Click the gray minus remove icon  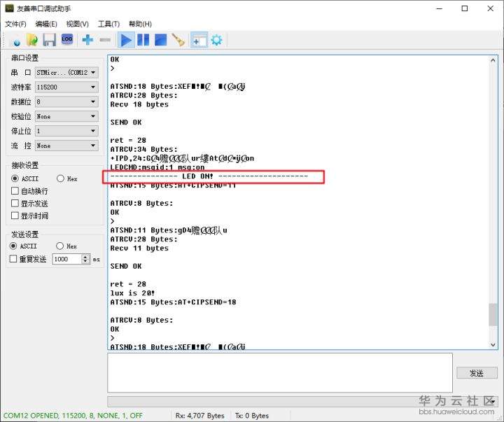(105, 40)
